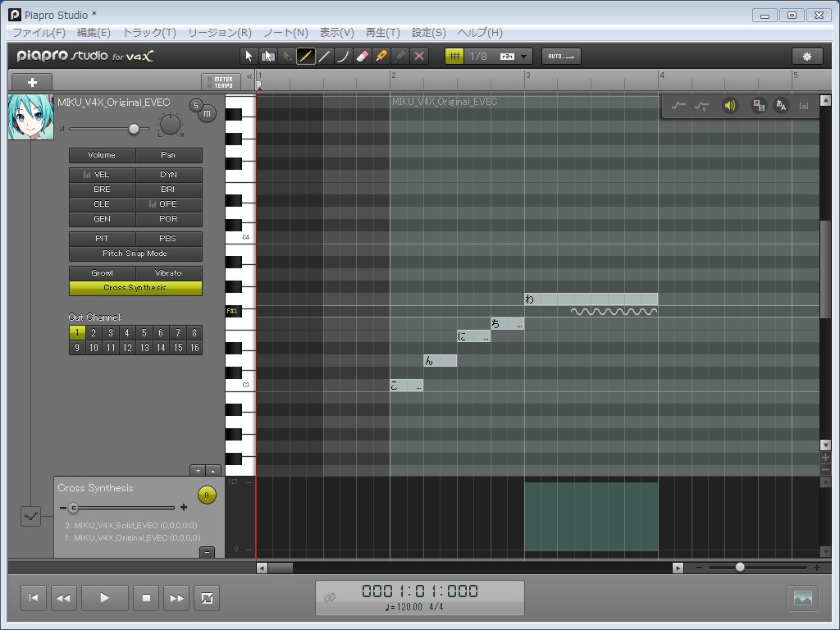This screenshot has width=840, height=630.
Task: Collapse the track panel with double chevron
Action: tap(249, 76)
